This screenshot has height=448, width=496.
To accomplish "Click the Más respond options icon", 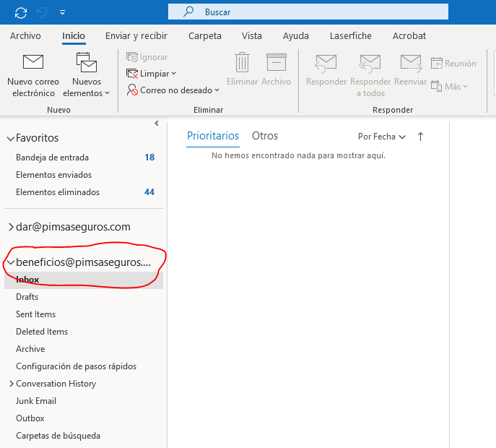I will pyautogui.click(x=436, y=86).
